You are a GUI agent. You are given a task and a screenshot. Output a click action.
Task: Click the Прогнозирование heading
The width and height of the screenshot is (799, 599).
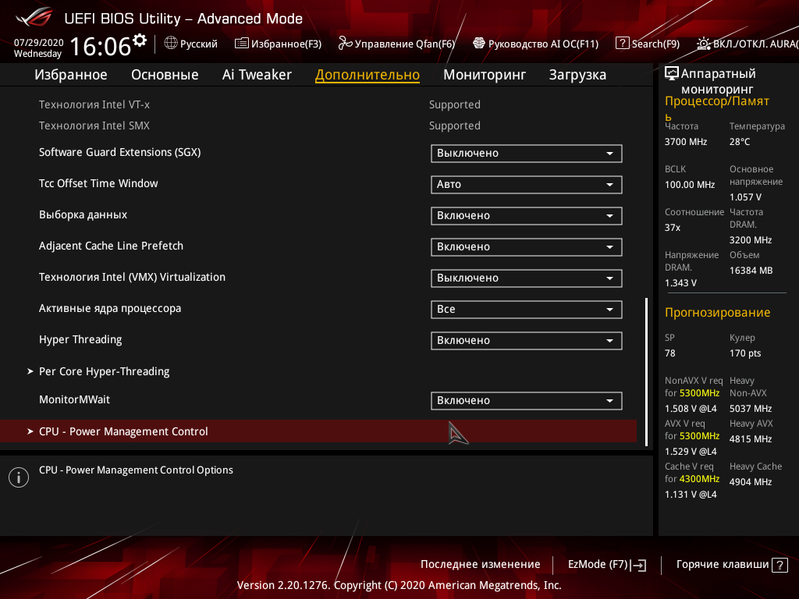point(717,312)
